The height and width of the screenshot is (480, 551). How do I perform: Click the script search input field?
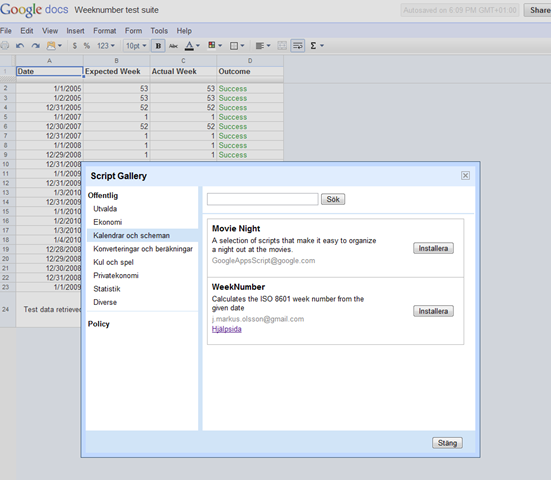pyautogui.click(x=262, y=199)
